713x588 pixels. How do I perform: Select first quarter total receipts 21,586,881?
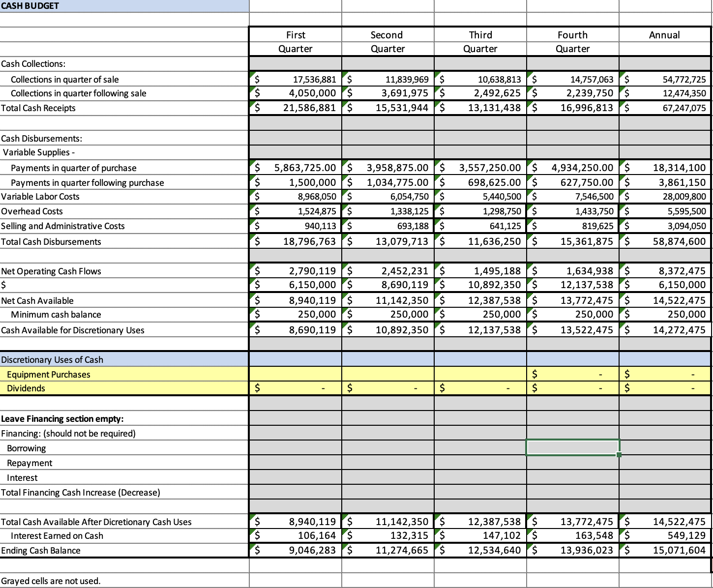coord(296,108)
